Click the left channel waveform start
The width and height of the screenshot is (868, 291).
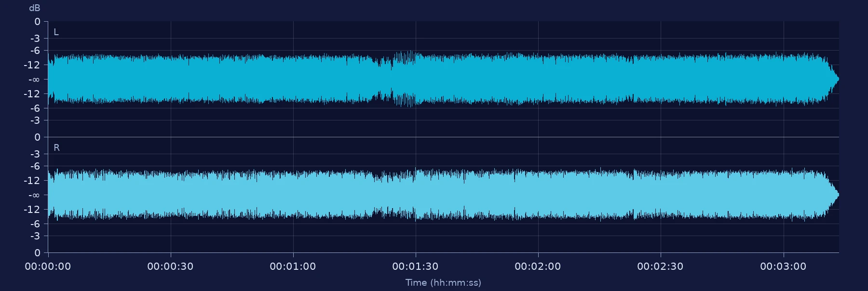coord(50,79)
